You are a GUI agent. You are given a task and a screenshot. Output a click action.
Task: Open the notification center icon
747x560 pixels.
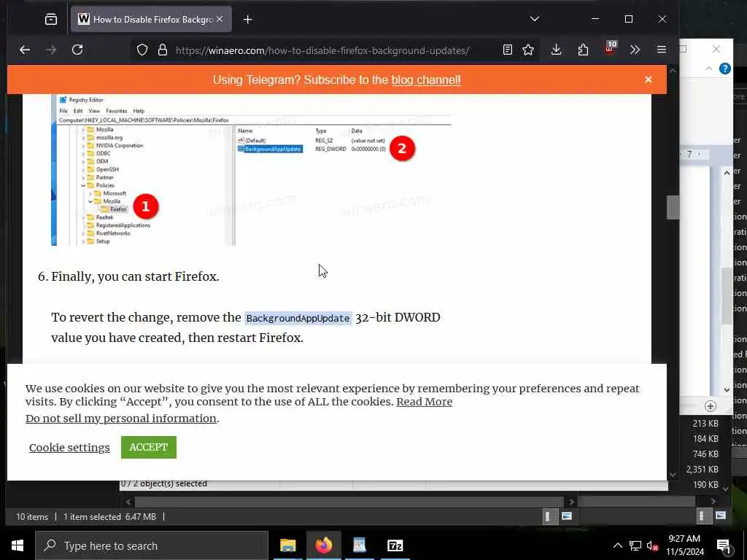tap(724, 546)
